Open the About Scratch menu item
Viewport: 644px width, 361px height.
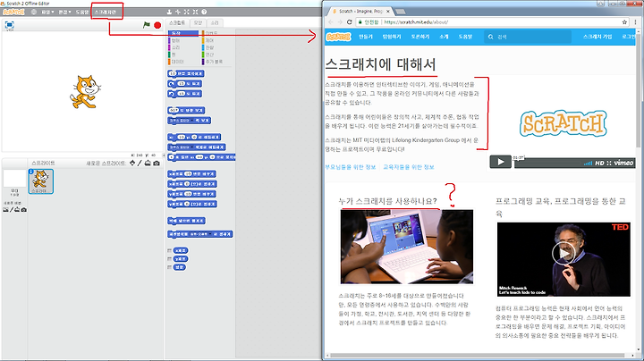pos(106,12)
